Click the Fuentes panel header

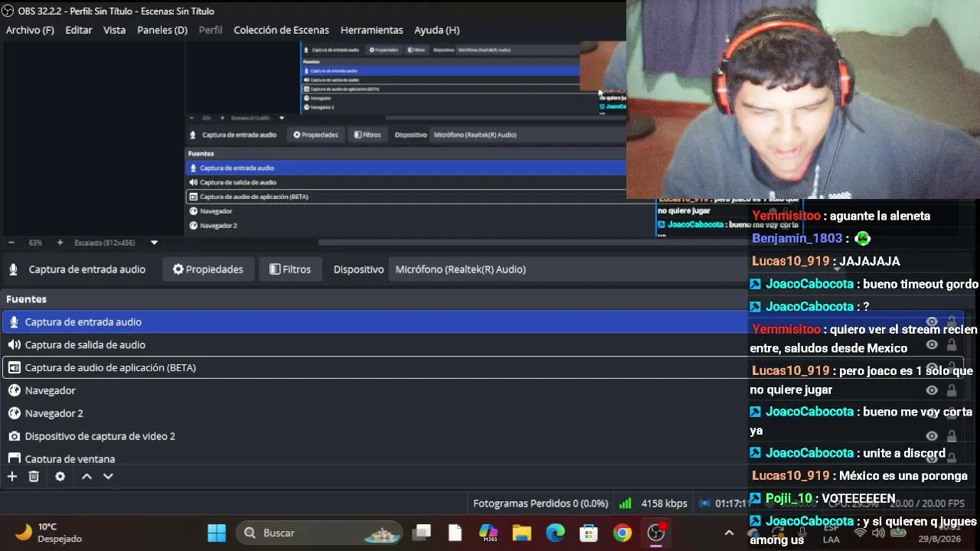click(x=26, y=299)
